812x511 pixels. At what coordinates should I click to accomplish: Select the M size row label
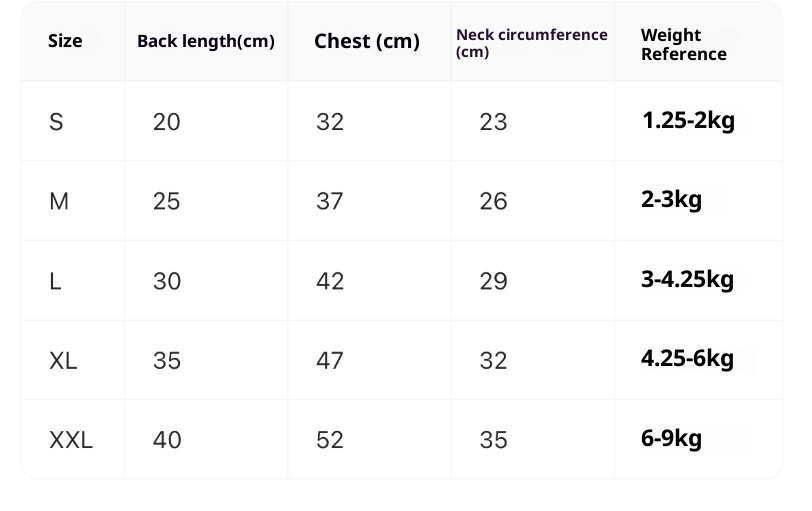[x=59, y=201]
